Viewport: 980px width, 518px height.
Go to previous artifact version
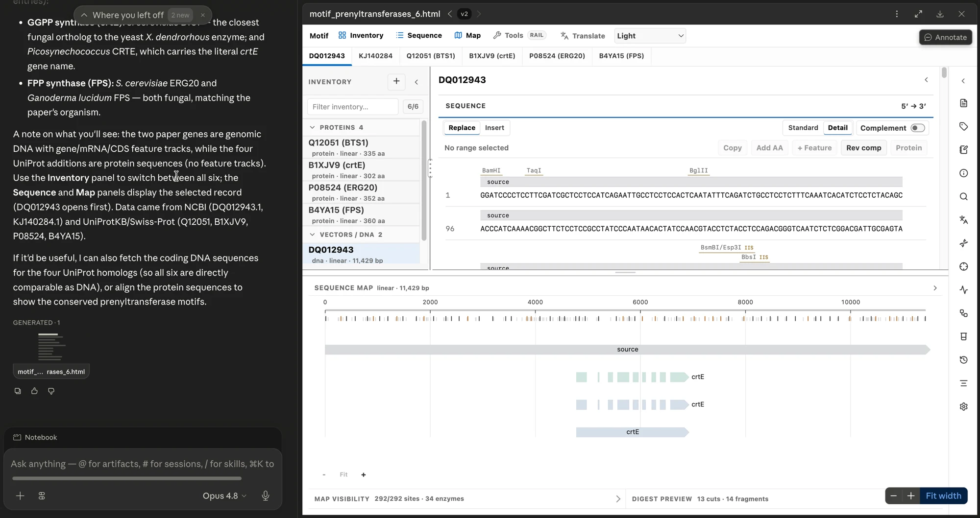pos(450,14)
